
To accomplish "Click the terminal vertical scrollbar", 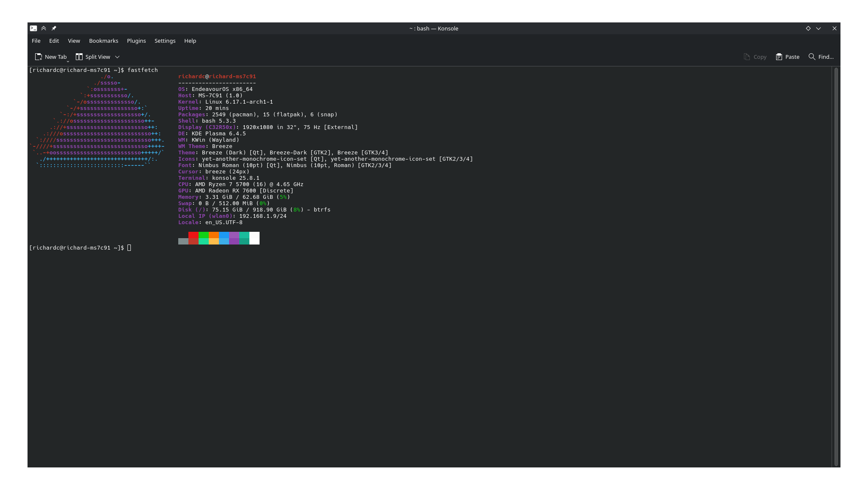I will pos(836,266).
